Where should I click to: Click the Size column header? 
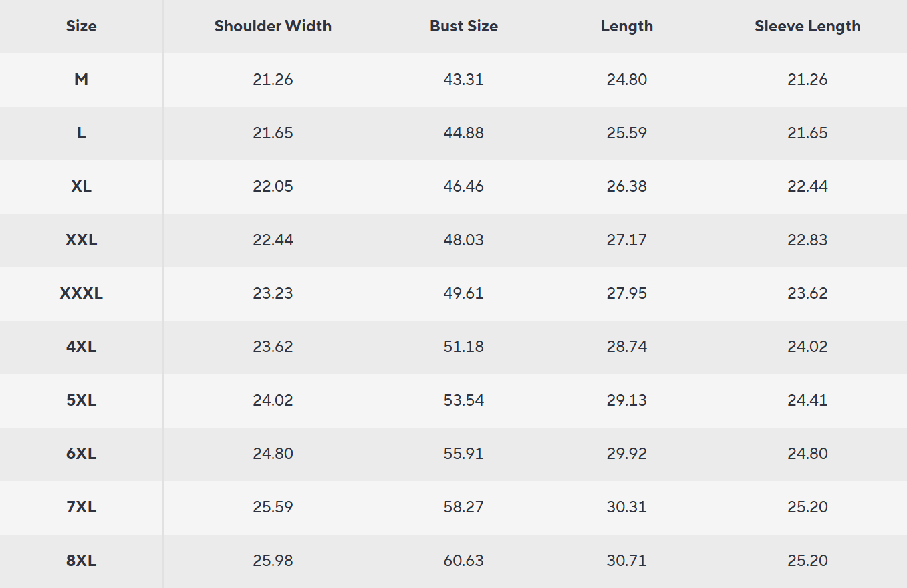click(81, 26)
